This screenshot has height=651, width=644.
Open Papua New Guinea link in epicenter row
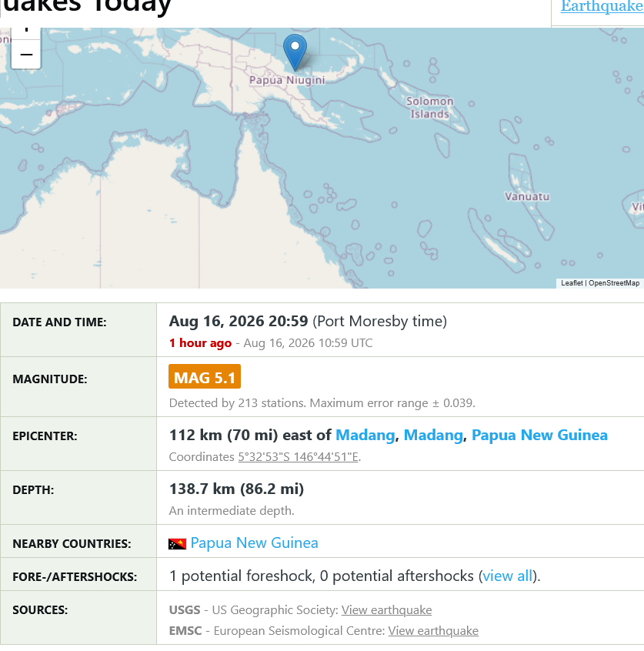click(x=539, y=435)
